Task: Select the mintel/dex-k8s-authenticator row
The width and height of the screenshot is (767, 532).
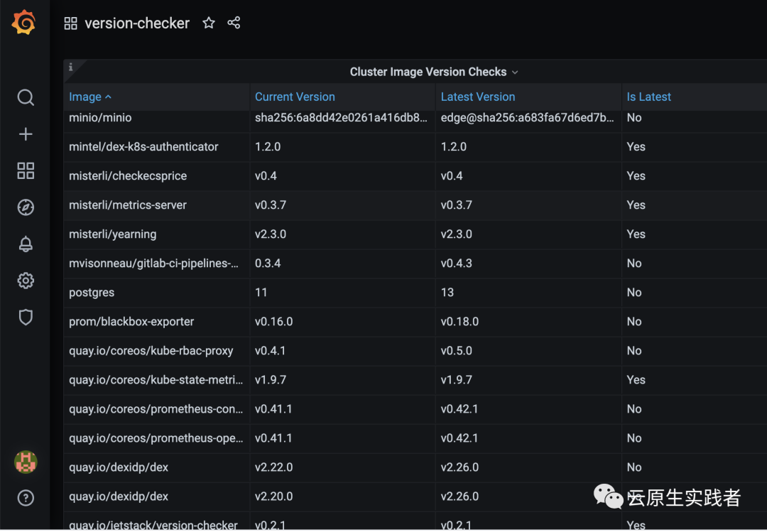Action: tap(415, 147)
